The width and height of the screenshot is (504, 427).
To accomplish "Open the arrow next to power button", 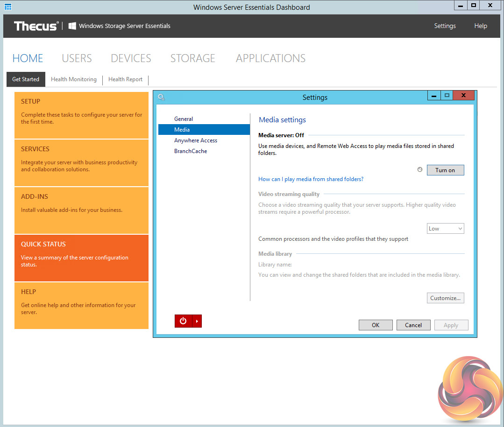I will click(197, 321).
